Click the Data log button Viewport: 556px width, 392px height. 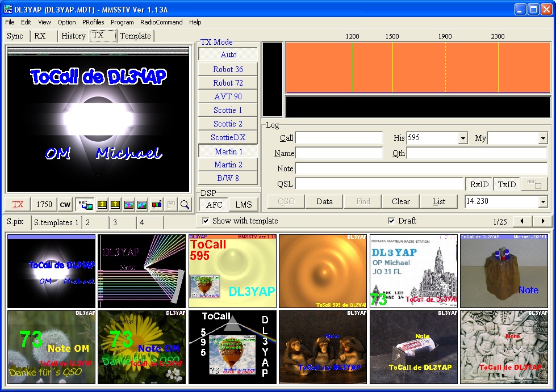324,201
